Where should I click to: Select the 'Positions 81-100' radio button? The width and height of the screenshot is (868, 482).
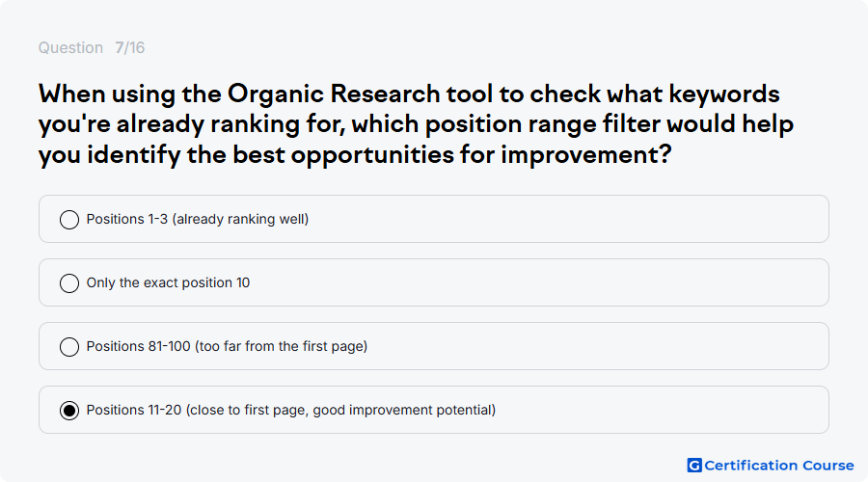click(69, 347)
